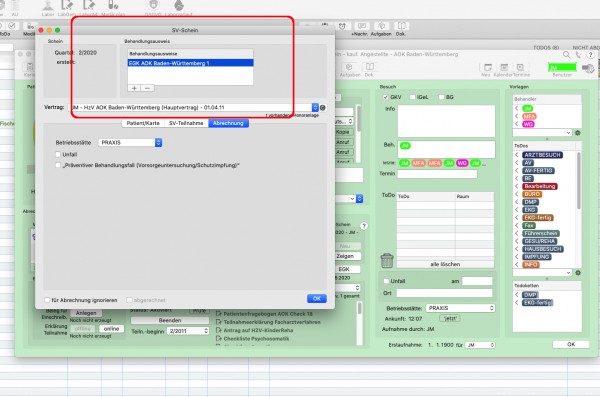Click the plus button under Behandlungsausweise

[x=134, y=88]
